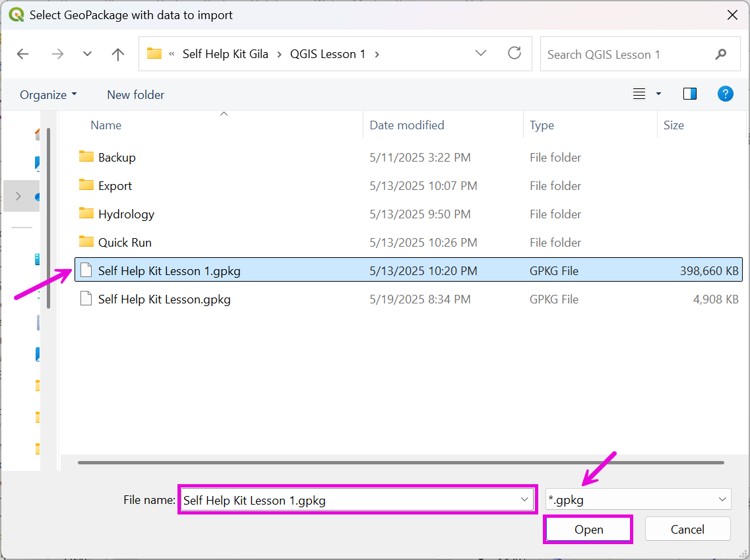Expand the address bar previous locations chevron

pyautogui.click(x=481, y=53)
